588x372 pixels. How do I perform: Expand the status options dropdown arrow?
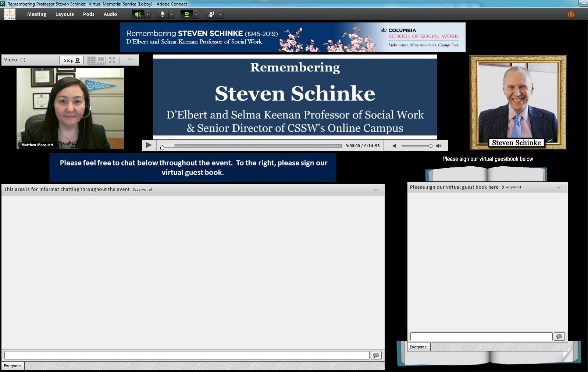coord(220,14)
